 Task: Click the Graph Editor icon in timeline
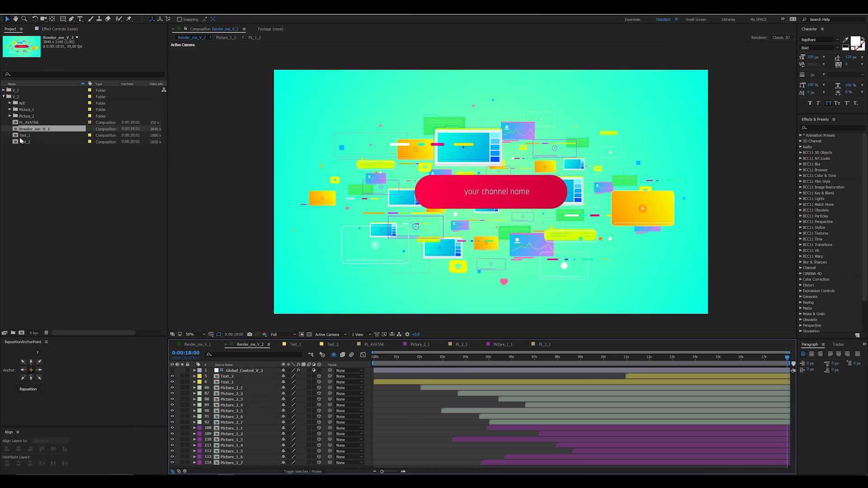pos(363,355)
